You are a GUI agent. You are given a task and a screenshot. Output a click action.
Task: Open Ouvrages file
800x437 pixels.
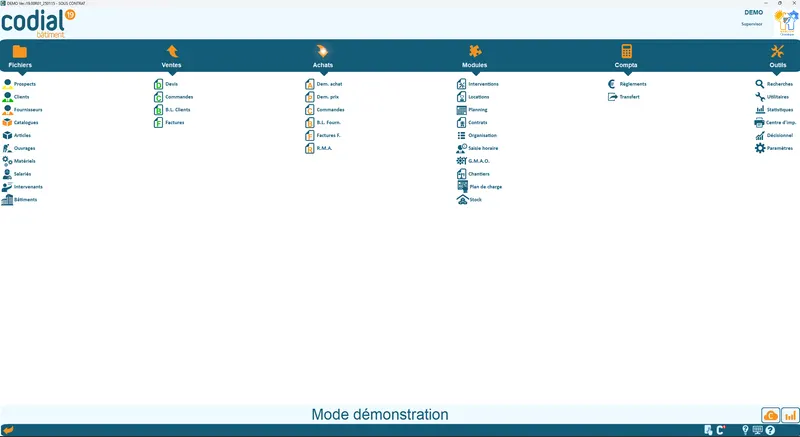(x=18, y=148)
